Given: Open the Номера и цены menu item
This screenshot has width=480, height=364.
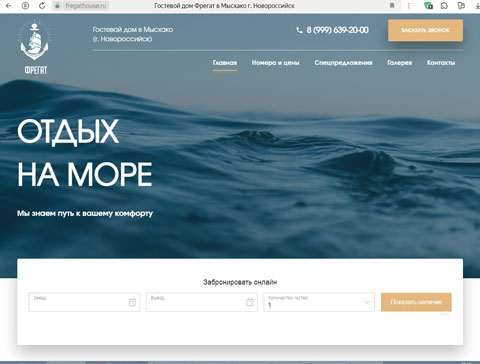Looking at the screenshot, I should click(276, 63).
